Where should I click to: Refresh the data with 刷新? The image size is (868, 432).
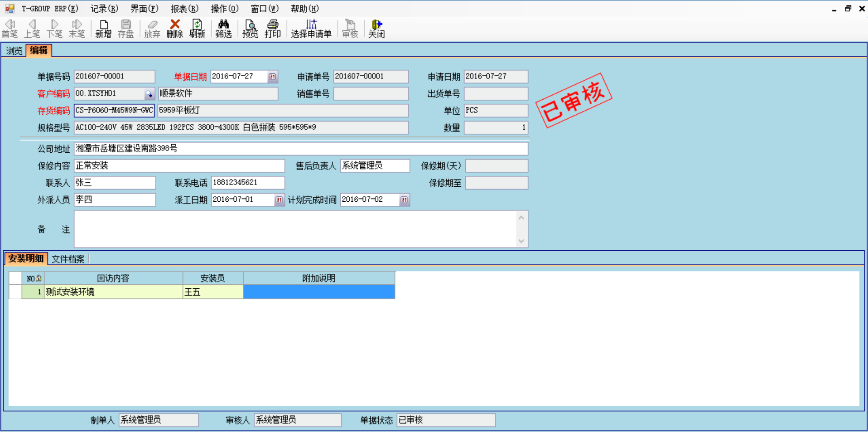coord(197,29)
